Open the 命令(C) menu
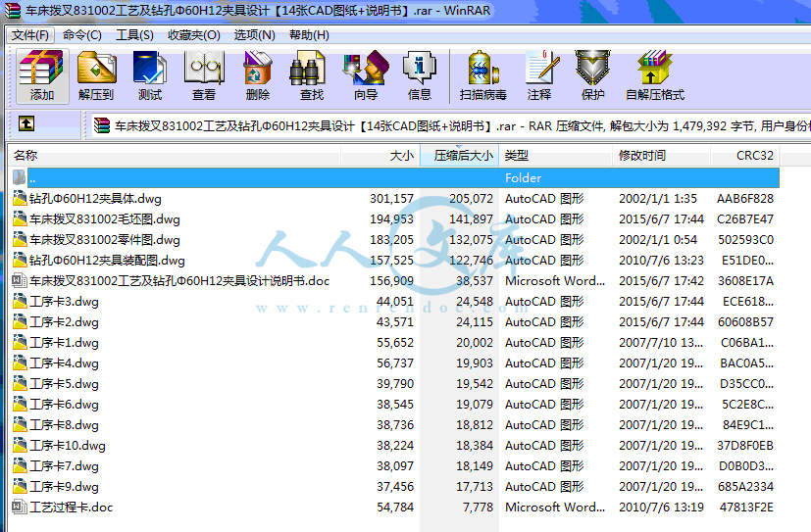811x532 pixels. point(82,35)
